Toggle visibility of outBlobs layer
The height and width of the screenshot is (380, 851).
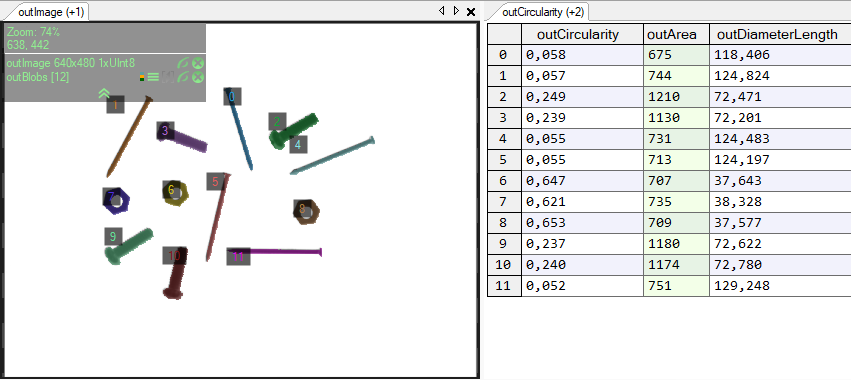tap(183, 77)
